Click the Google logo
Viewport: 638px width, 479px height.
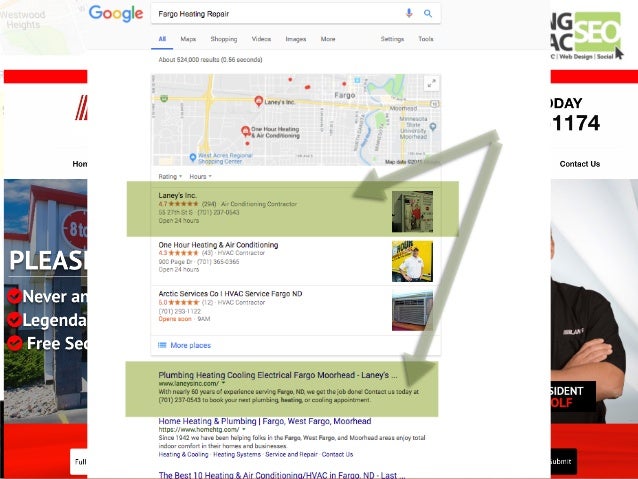click(x=116, y=13)
